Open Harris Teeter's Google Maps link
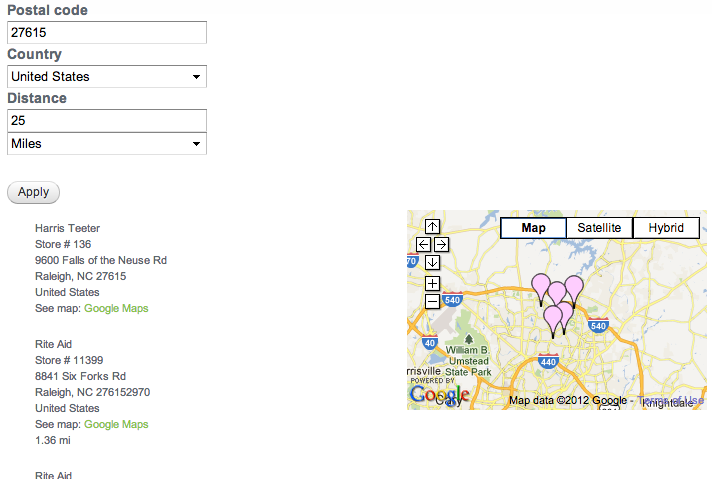Screen dimensions: 712x479 (x=116, y=308)
